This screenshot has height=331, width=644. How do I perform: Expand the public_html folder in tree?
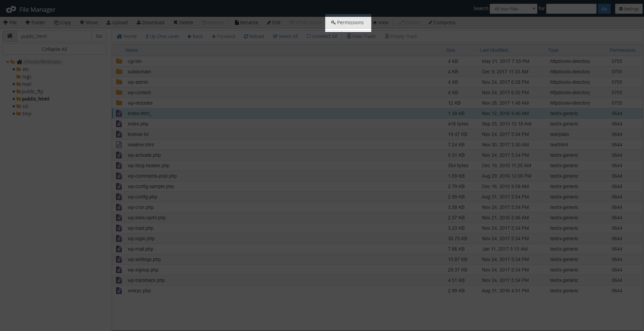14,99
